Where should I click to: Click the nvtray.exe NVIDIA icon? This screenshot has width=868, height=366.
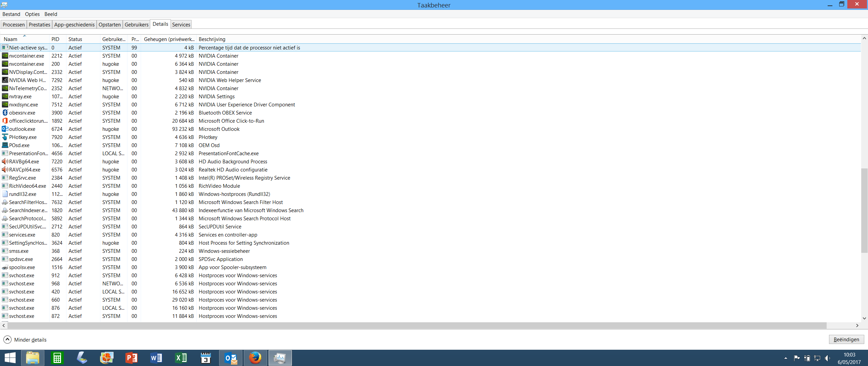pos(5,96)
